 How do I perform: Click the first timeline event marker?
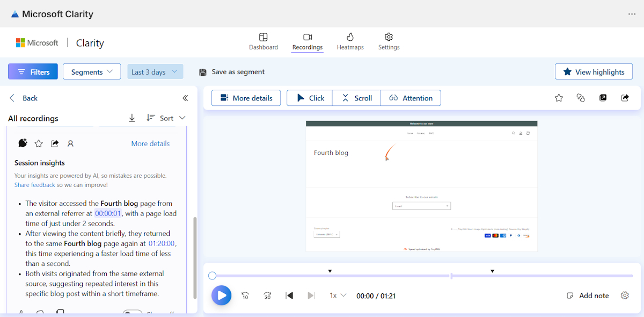click(x=330, y=271)
